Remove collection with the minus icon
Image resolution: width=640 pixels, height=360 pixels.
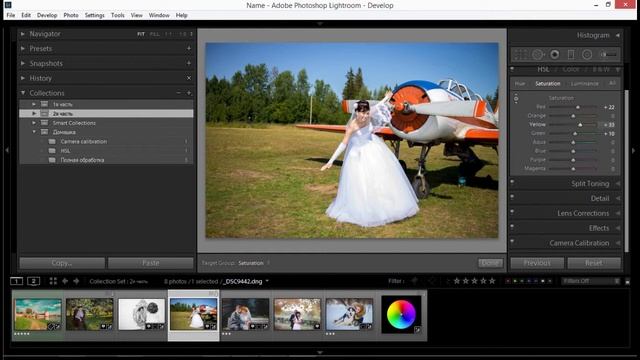point(178,93)
